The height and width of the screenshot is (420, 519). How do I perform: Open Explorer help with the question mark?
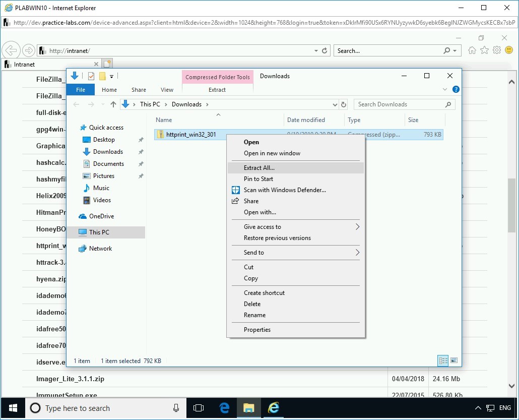(456, 89)
